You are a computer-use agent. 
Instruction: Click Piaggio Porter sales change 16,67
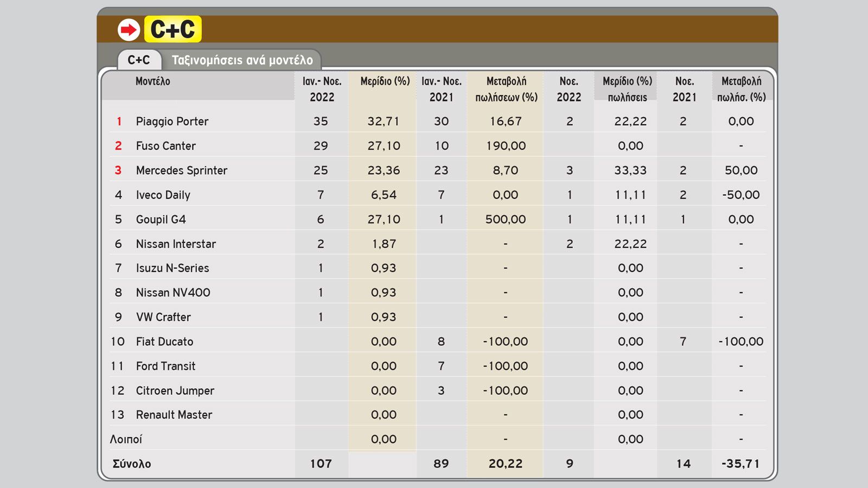point(506,121)
